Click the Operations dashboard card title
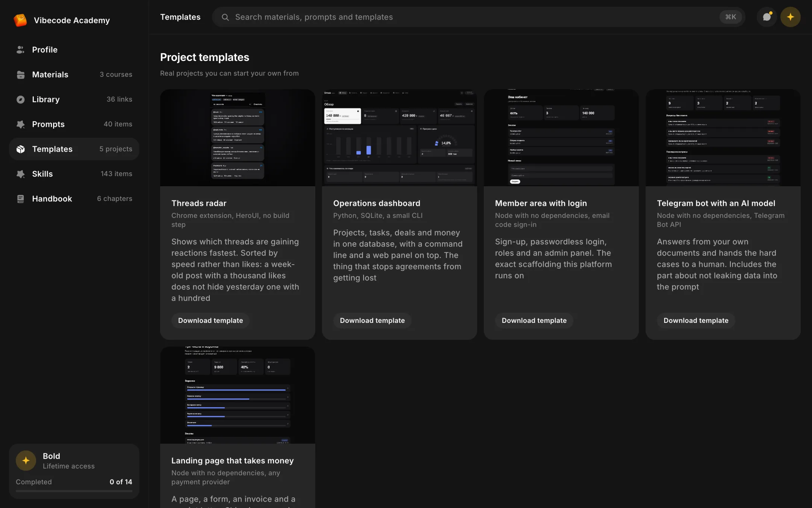This screenshot has height=508, width=812. [x=377, y=203]
